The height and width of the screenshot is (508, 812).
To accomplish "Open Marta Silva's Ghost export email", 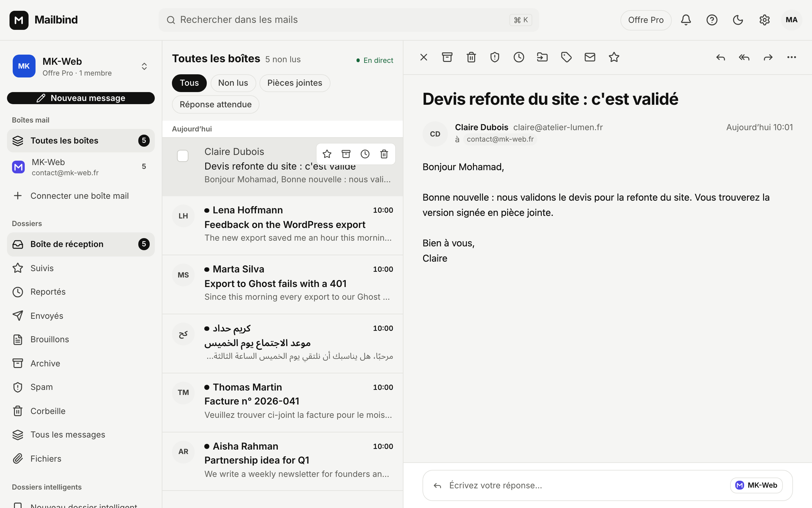I will pos(283,284).
